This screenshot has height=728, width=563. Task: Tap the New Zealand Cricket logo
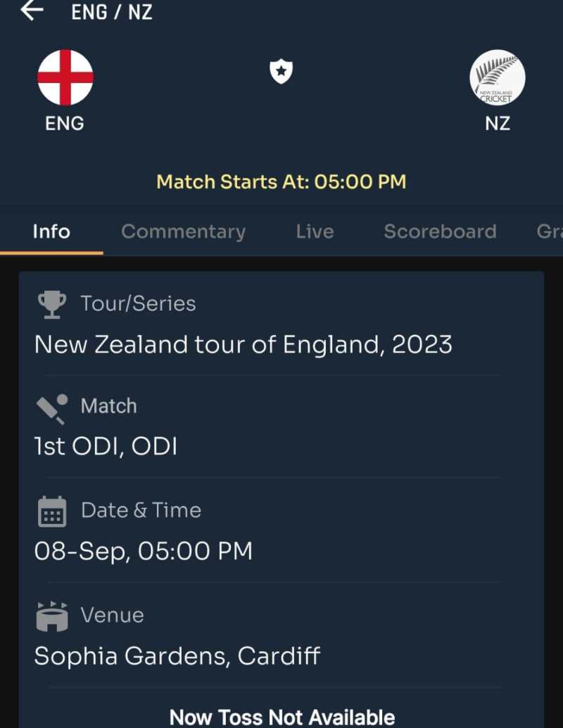pyautogui.click(x=497, y=77)
